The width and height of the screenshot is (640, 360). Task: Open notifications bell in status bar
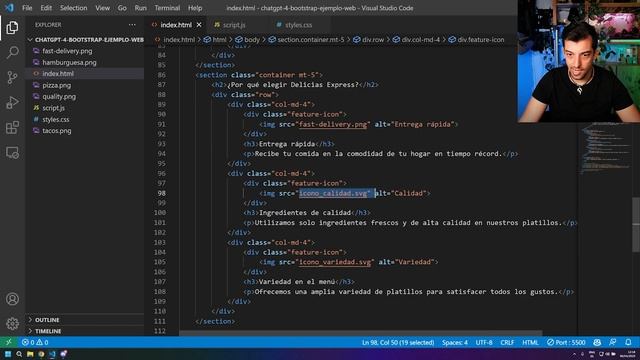pyautogui.click(x=628, y=342)
